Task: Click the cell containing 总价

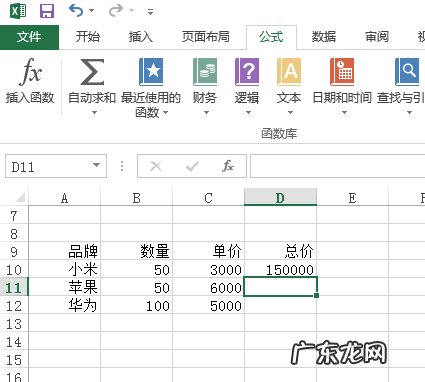Action: (280, 251)
